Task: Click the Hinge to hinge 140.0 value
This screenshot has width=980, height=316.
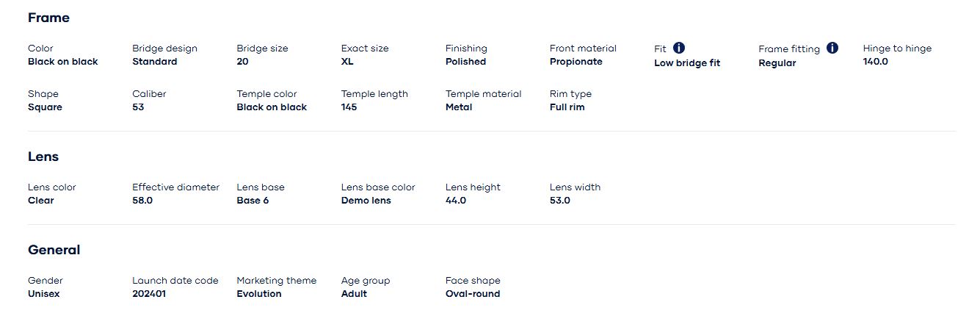Action: pyautogui.click(x=876, y=62)
